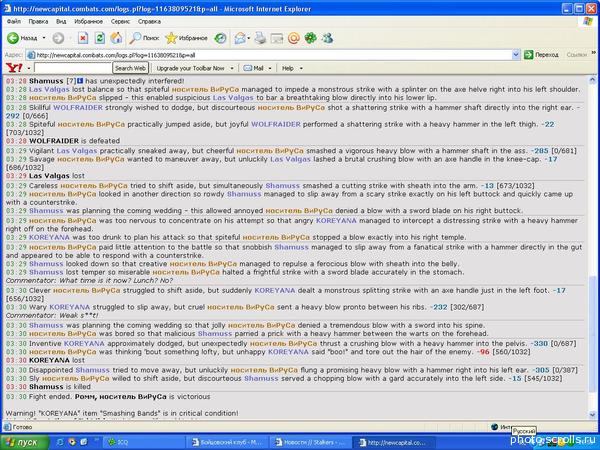Open the Справка menu
600x450 pixels.
[149, 21]
